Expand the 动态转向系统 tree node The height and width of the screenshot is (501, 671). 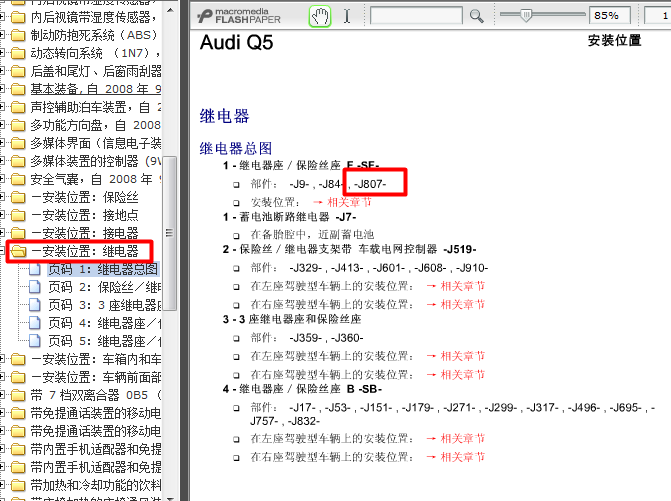point(2,53)
